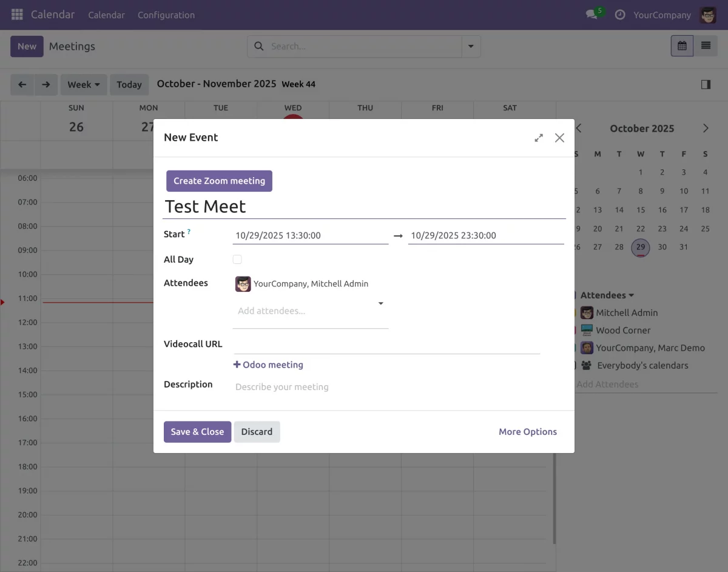Select the calendar view icon
The width and height of the screenshot is (728, 572).
pyautogui.click(x=681, y=45)
